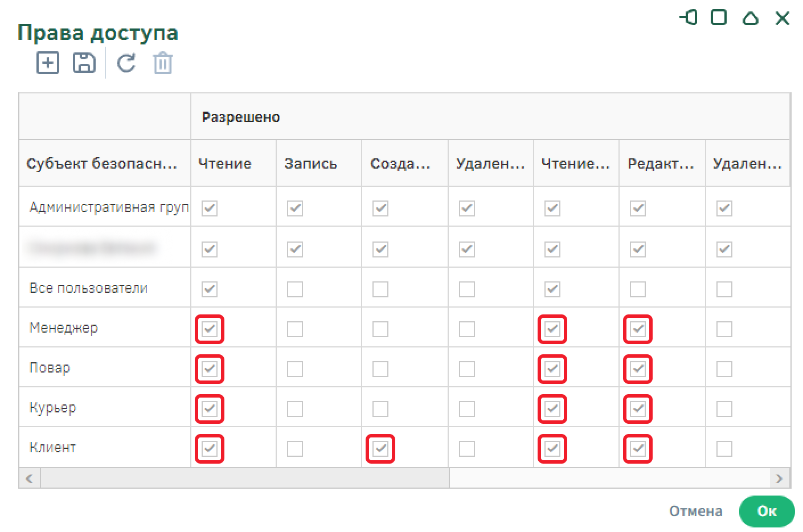Click the save floppy disk icon
This screenshot has height=532, width=803.
(x=84, y=63)
